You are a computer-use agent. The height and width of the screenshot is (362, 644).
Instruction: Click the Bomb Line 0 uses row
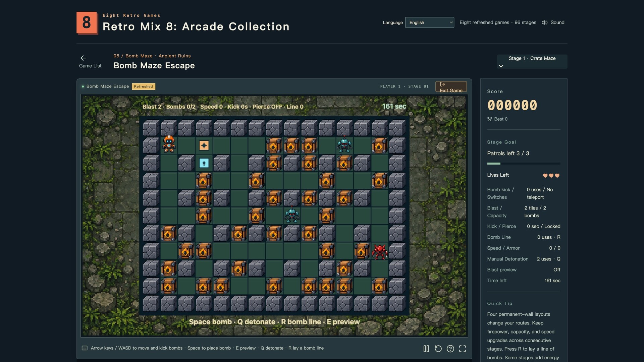point(524,237)
